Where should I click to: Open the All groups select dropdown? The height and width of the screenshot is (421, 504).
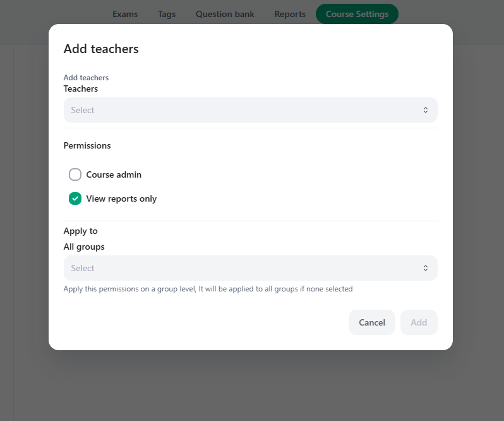250,268
